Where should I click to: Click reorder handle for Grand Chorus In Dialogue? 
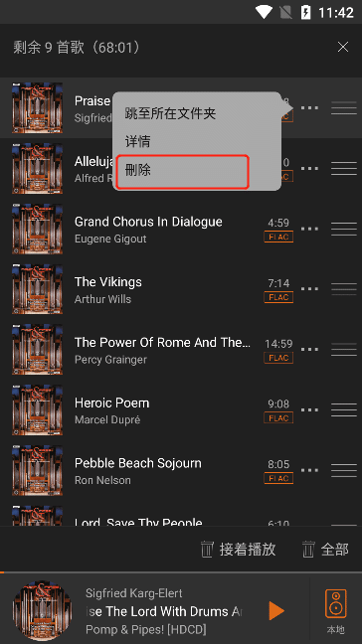click(x=344, y=229)
